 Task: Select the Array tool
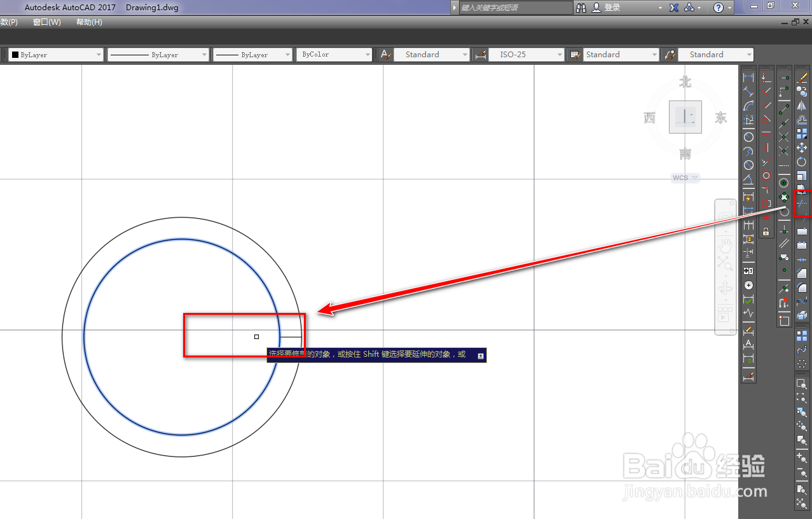click(x=801, y=134)
